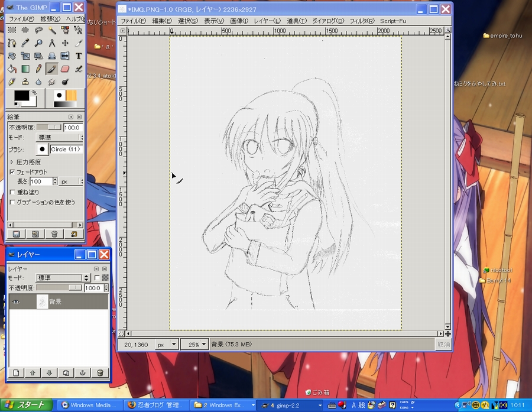The image size is (532, 412).
Task: Select the Blend gradient tool
Action: pyautogui.click(x=25, y=69)
